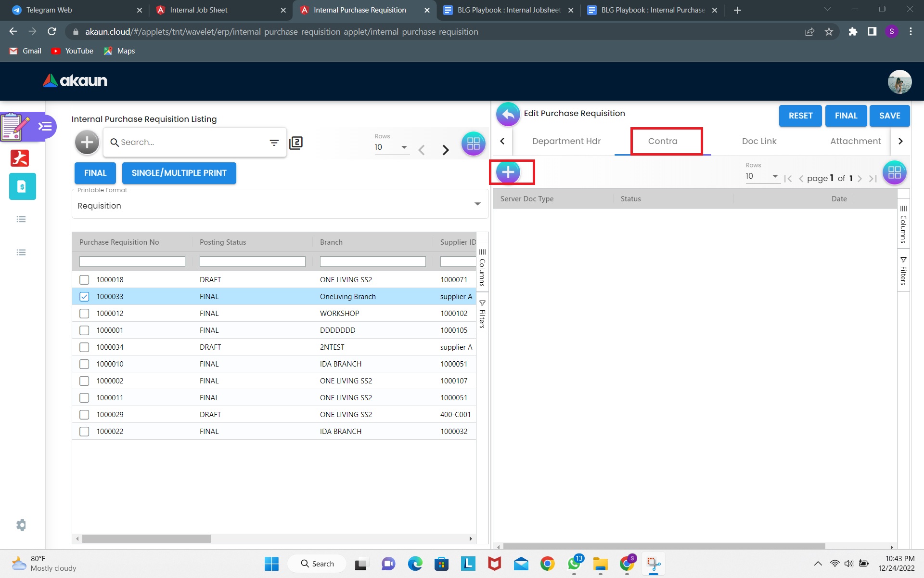Screen dimensions: 924x578
Task: Click the back arrow in Edit Purchase Requisition
Action: (508, 115)
